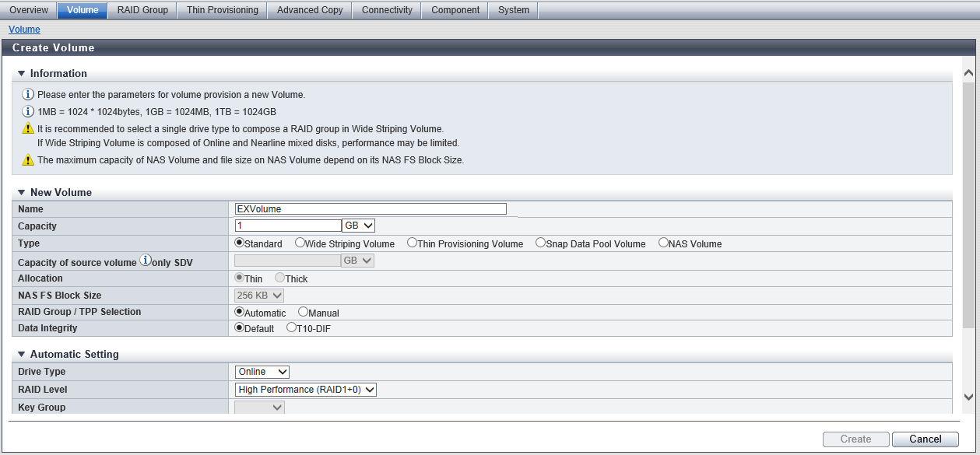
Task: Click the Name input field
Action: tap(371, 209)
